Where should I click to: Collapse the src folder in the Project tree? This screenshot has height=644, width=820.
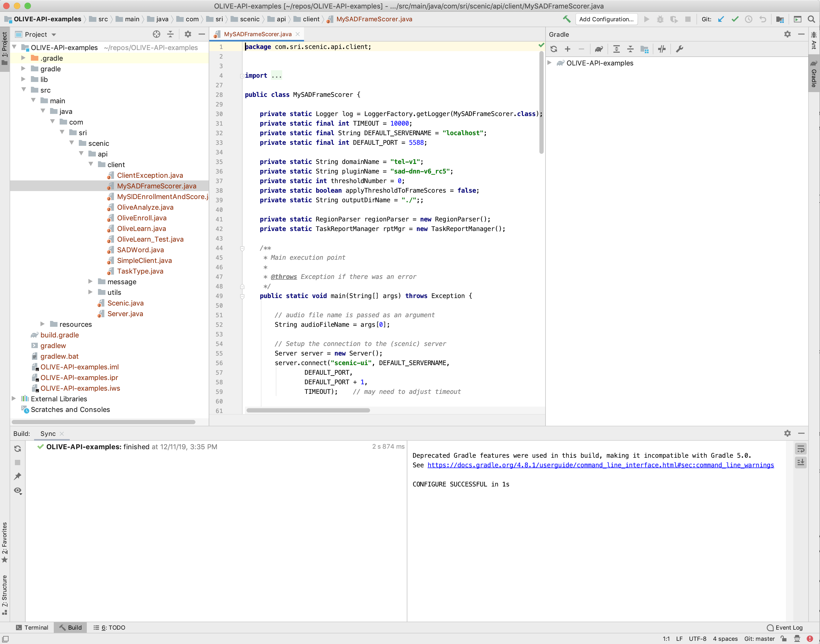tap(24, 90)
